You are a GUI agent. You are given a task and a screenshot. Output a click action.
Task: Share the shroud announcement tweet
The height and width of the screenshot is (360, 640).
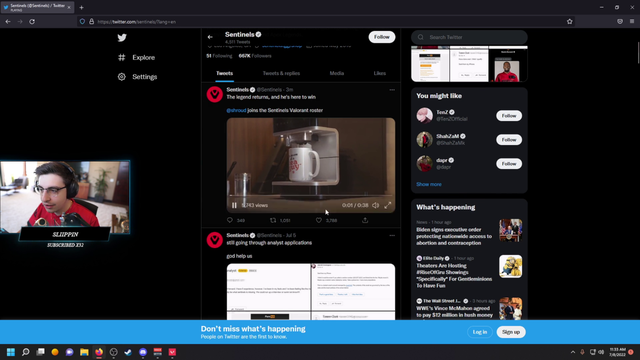pos(365,220)
